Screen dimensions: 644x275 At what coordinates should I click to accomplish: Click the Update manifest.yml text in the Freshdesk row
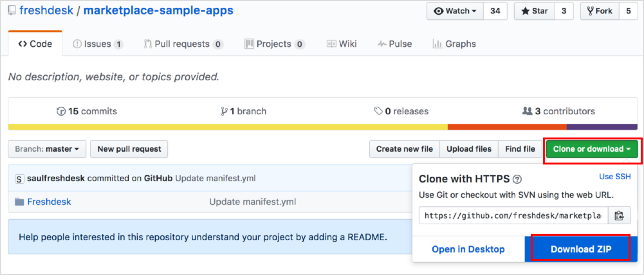click(x=253, y=202)
